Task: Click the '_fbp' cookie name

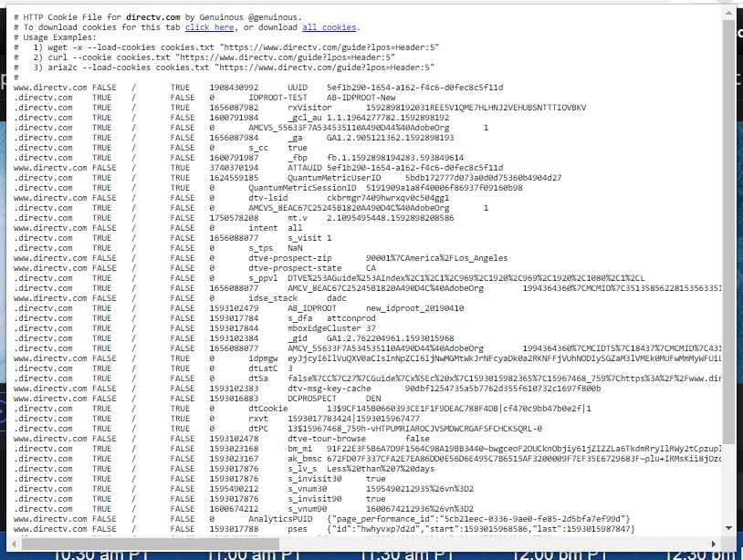Action: pyautogui.click(x=298, y=158)
